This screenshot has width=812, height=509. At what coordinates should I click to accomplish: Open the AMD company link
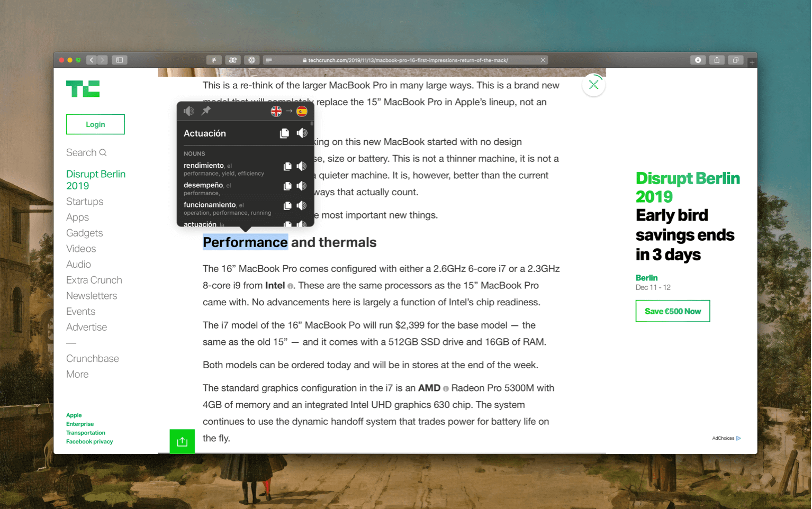(x=429, y=388)
